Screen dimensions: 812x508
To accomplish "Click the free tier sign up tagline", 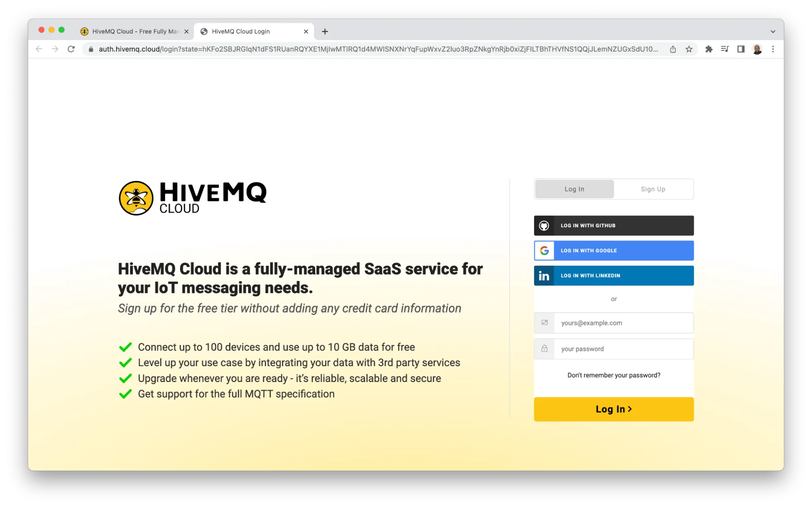I will click(289, 308).
